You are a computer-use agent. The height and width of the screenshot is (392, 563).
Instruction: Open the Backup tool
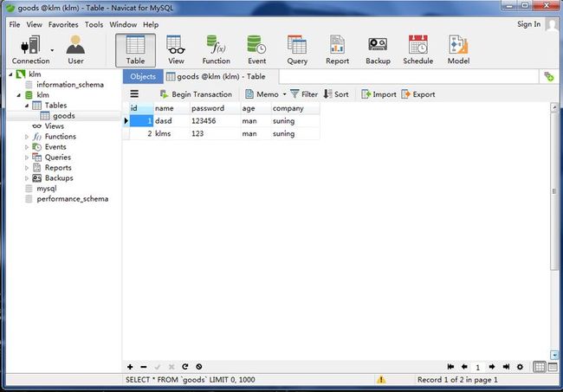tap(378, 50)
